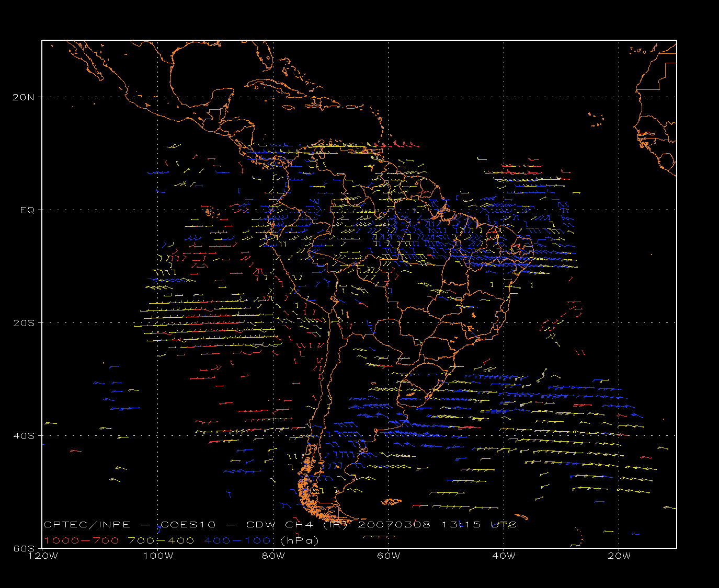Click the 40W longitude label
Image resolution: width=719 pixels, height=588 pixels.
[x=504, y=556]
